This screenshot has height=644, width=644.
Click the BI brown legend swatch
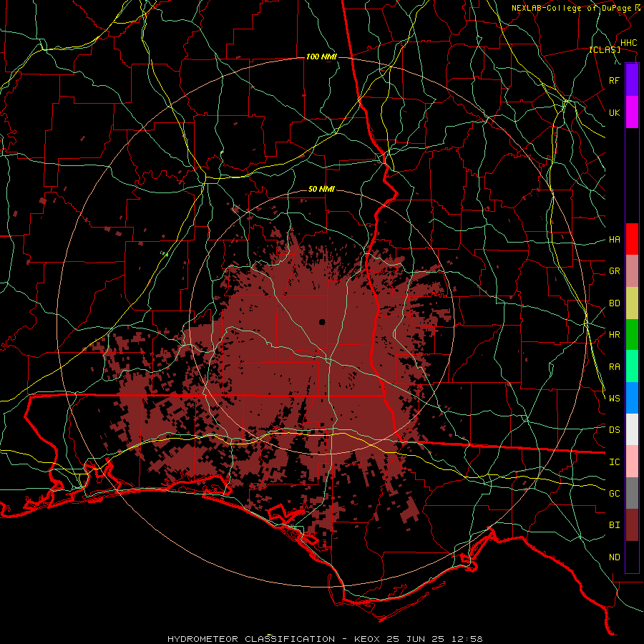pyautogui.click(x=632, y=525)
